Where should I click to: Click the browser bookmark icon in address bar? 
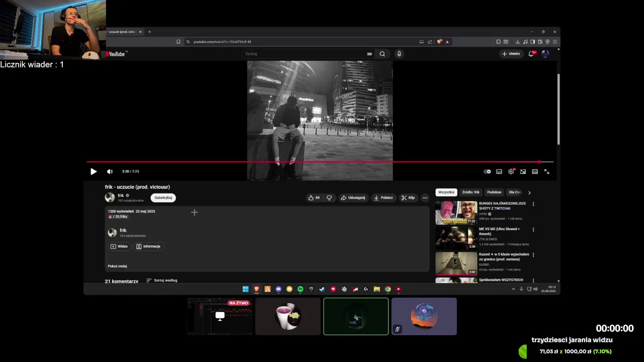(x=178, y=42)
